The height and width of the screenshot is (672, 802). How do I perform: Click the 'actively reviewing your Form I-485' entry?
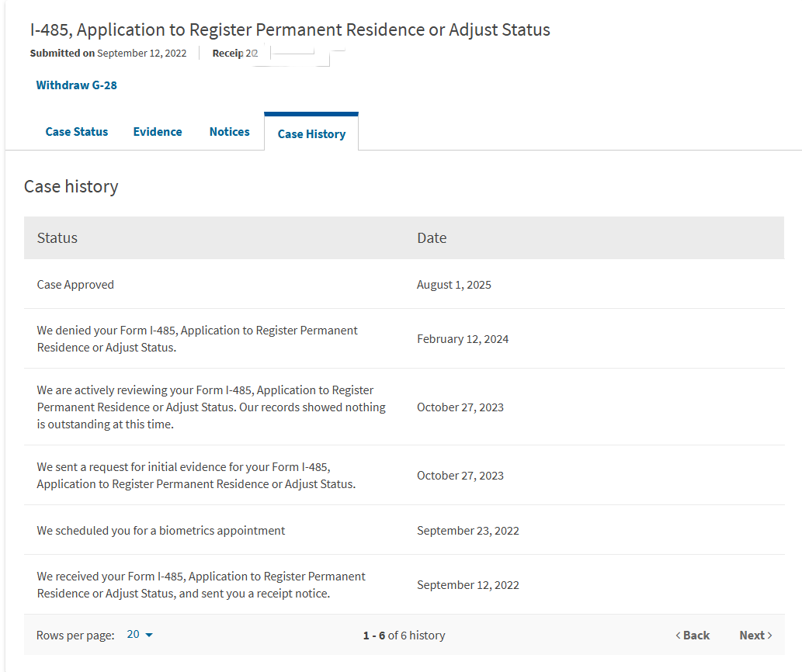[x=211, y=407]
